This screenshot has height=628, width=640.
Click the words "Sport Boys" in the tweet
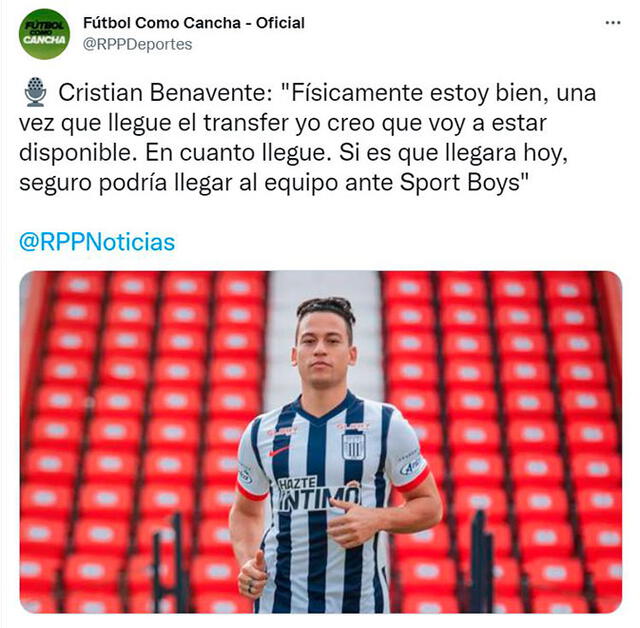pyautogui.click(x=460, y=182)
